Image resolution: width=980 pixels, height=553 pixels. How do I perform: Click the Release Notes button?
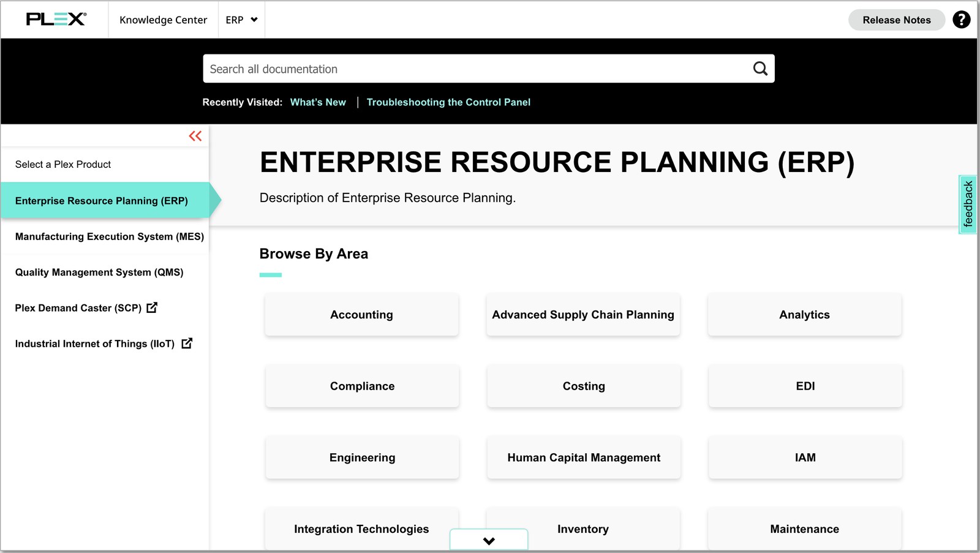coord(896,20)
